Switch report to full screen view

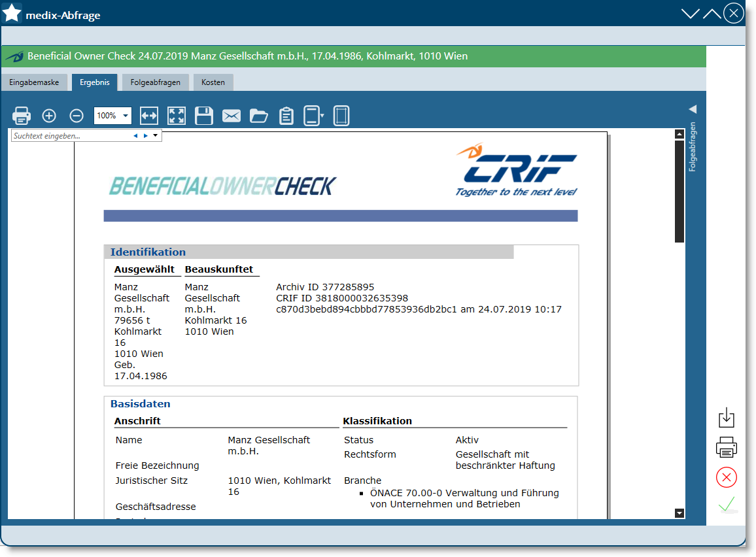(x=176, y=116)
